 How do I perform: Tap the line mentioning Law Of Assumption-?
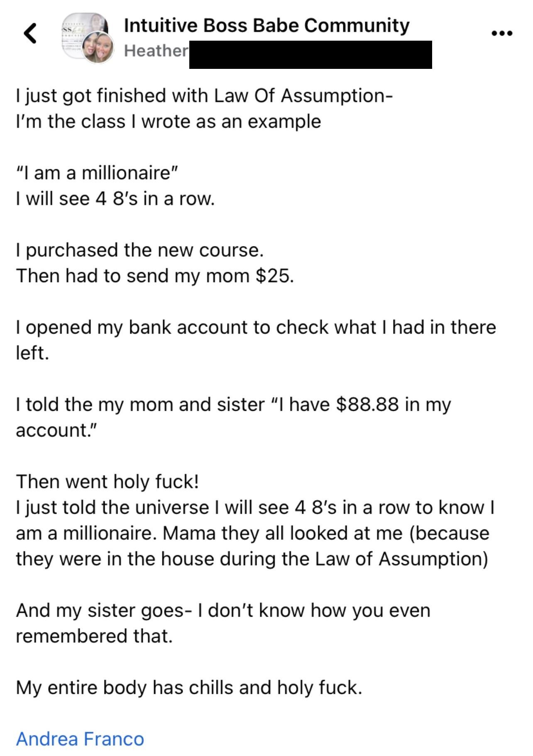pos(204,95)
